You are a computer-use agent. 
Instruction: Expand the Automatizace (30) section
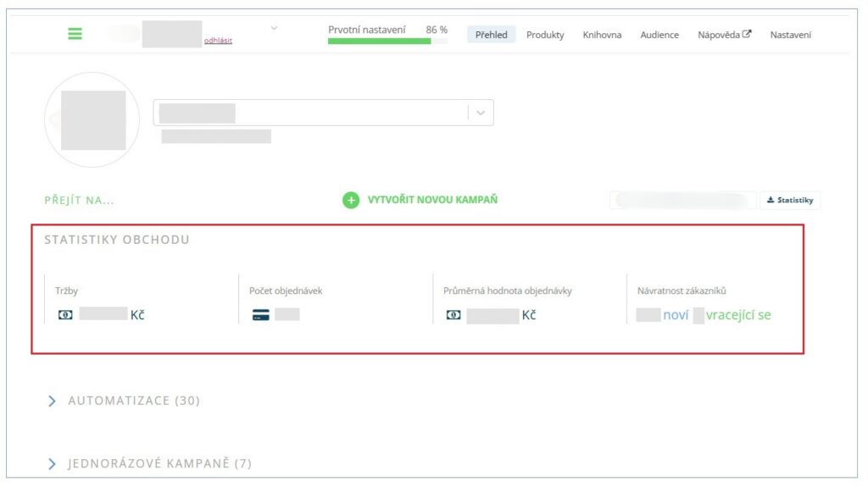[x=53, y=401]
